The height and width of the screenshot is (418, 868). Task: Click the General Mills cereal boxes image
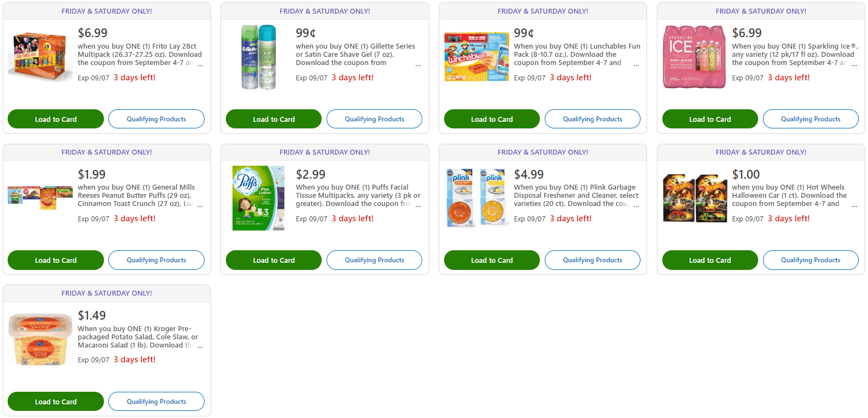coord(40,198)
